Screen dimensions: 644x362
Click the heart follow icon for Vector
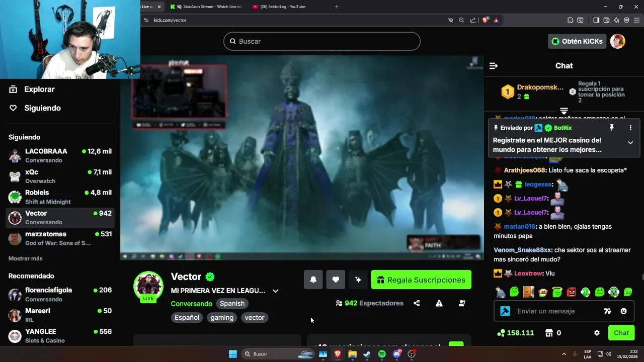coord(336,280)
